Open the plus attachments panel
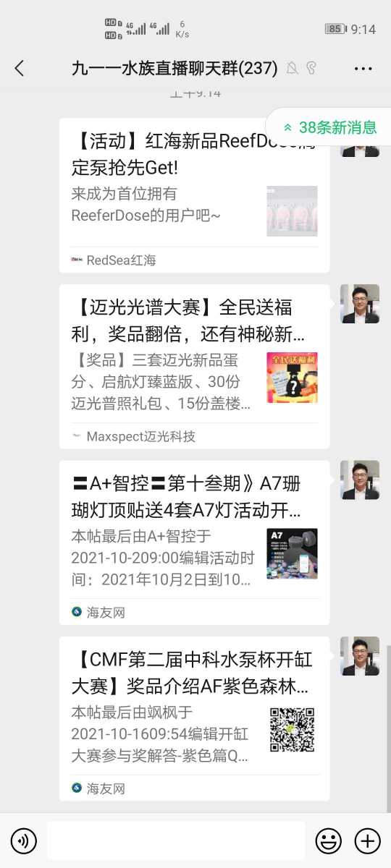 click(367, 841)
